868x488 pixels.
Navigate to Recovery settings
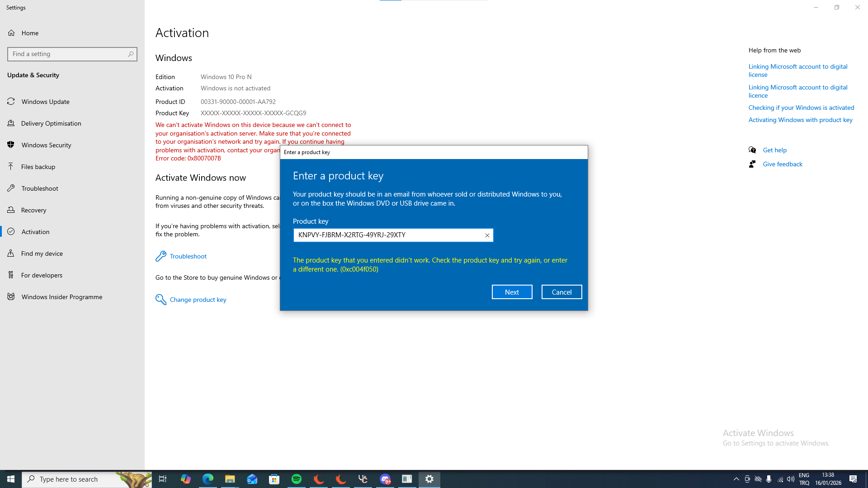coord(72,210)
